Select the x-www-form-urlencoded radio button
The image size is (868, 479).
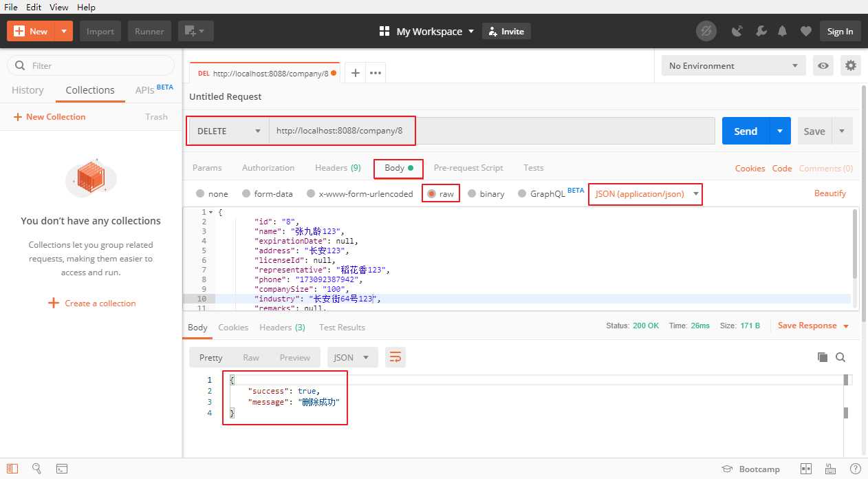click(311, 194)
